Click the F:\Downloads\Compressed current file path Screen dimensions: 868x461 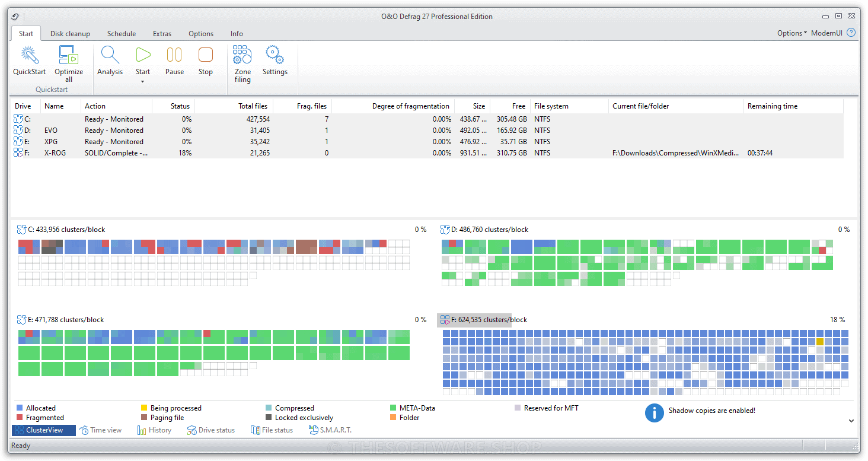[x=675, y=153]
